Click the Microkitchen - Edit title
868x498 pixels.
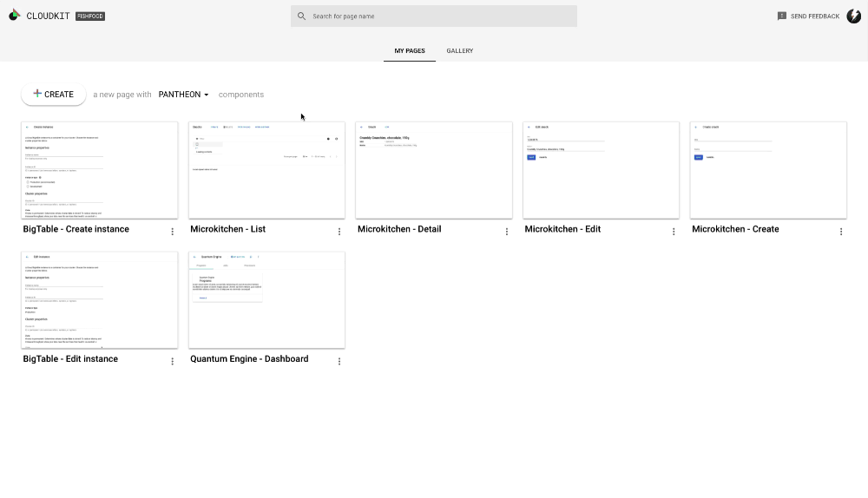pyautogui.click(x=562, y=229)
